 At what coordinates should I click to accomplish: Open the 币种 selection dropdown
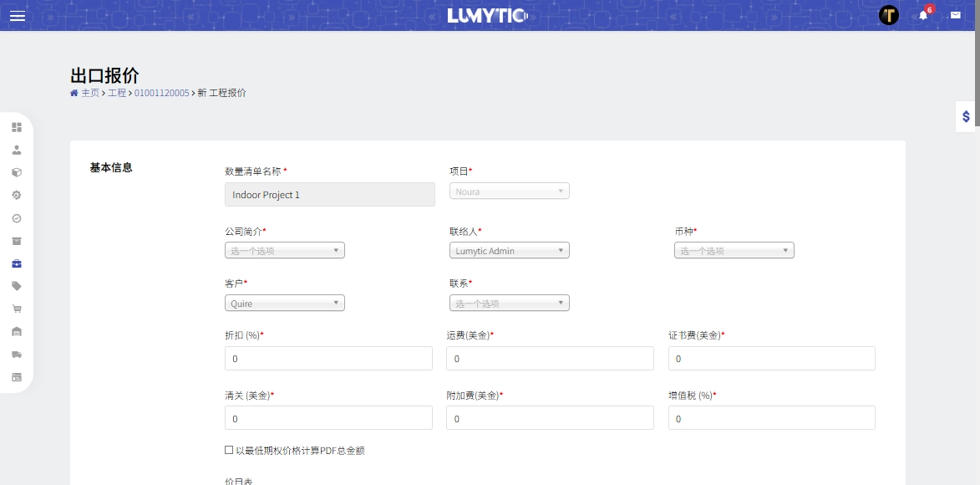[733, 249]
